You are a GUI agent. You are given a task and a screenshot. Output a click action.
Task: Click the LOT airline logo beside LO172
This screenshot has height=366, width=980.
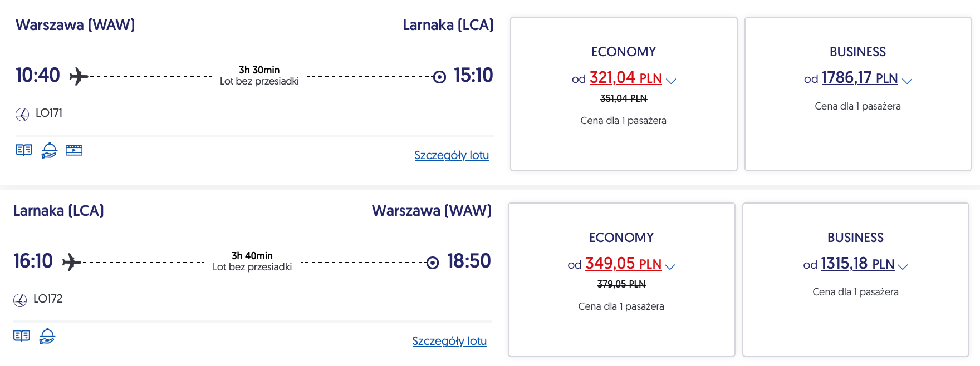[20, 300]
